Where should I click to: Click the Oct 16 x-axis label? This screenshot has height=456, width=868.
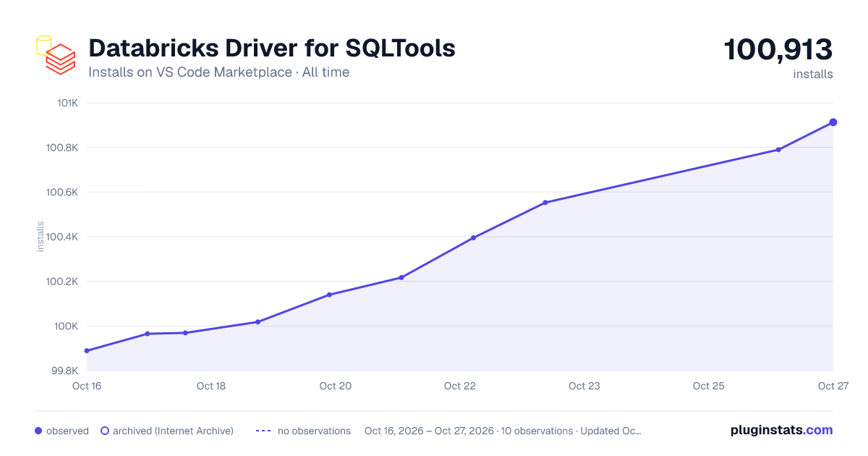(87, 386)
